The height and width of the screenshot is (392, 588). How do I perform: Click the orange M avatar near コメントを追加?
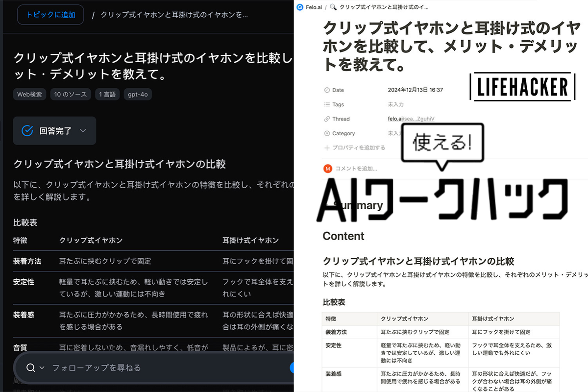pyautogui.click(x=327, y=168)
